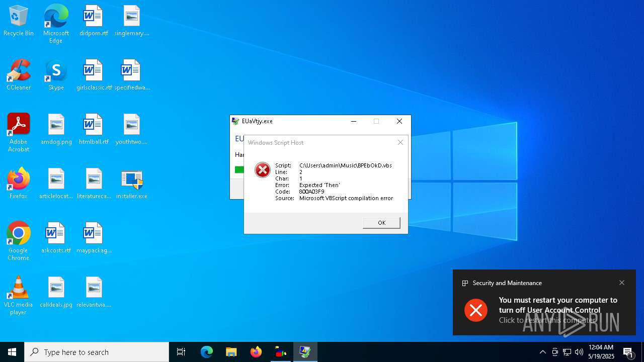The width and height of the screenshot is (644, 362).
Task: Click the taskbar search box
Action: (97, 352)
